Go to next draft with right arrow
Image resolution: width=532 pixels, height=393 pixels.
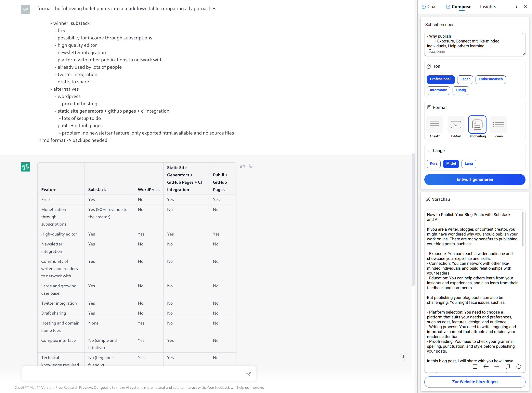497,367
